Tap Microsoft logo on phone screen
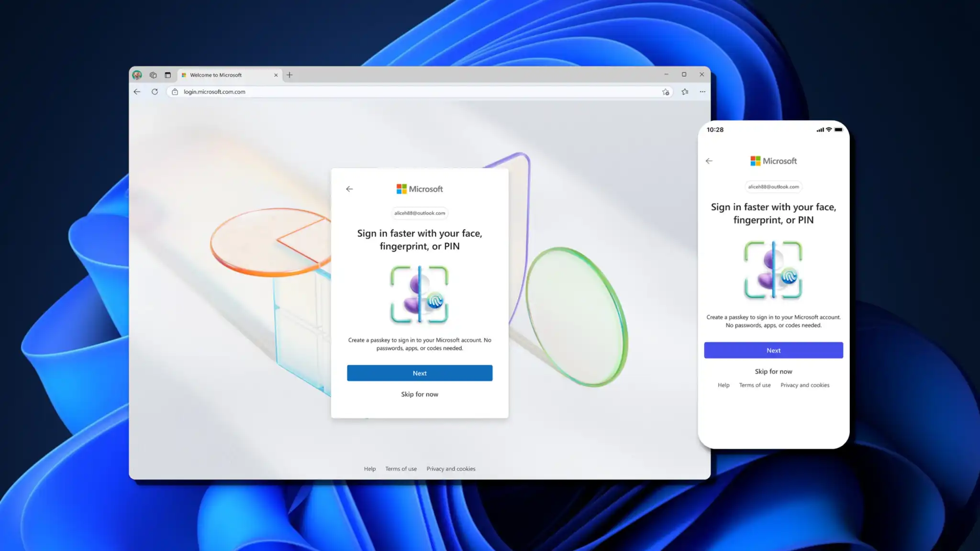The width and height of the screenshot is (980, 551). tap(774, 161)
